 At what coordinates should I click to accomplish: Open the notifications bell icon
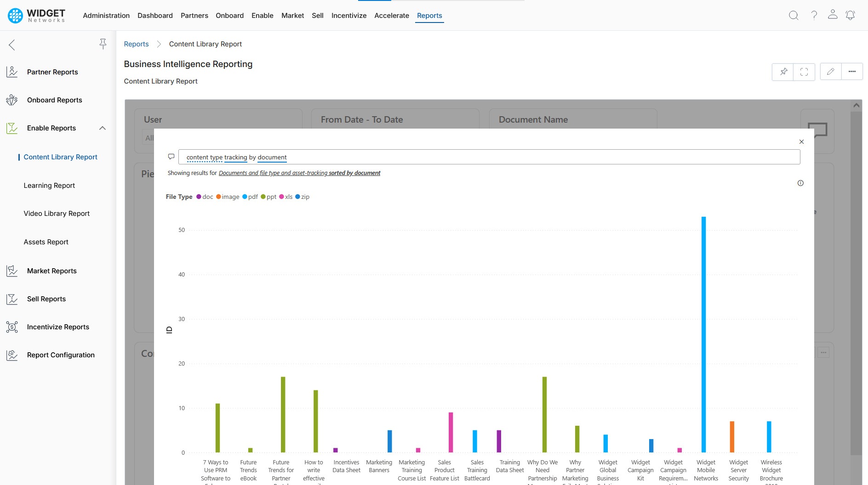pos(851,15)
